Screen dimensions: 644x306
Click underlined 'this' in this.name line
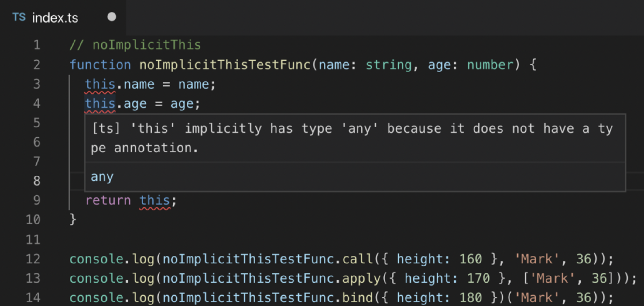100,84
